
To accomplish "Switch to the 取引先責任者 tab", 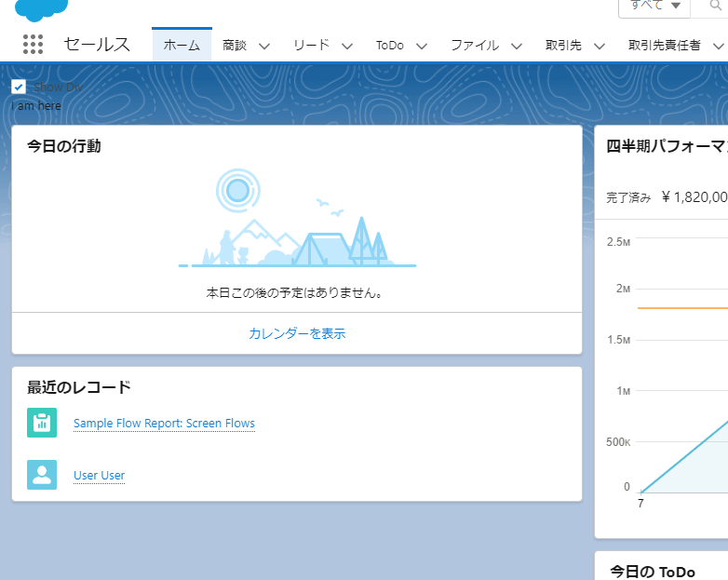I will click(x=665, y=45).
